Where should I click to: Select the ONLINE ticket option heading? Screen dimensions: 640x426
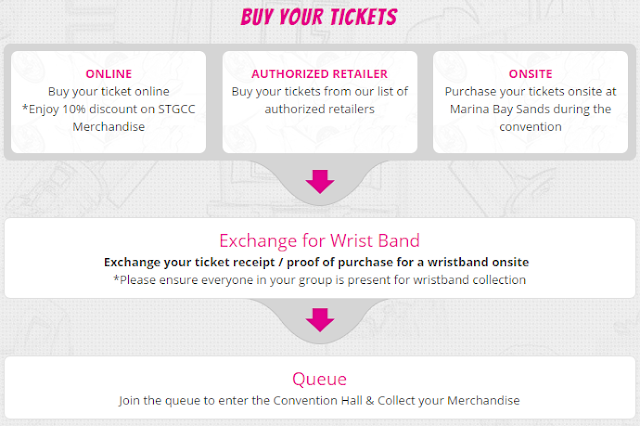(108, 74)
